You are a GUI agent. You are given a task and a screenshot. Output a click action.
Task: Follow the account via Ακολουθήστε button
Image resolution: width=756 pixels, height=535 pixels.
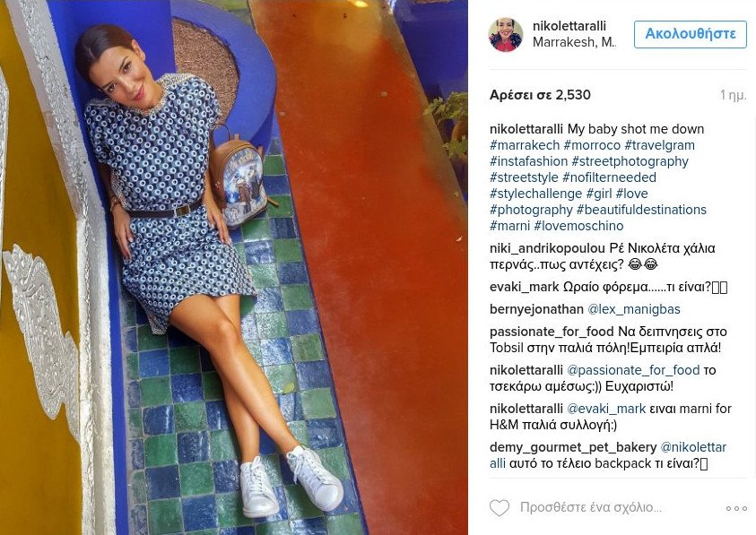[690, 34]
